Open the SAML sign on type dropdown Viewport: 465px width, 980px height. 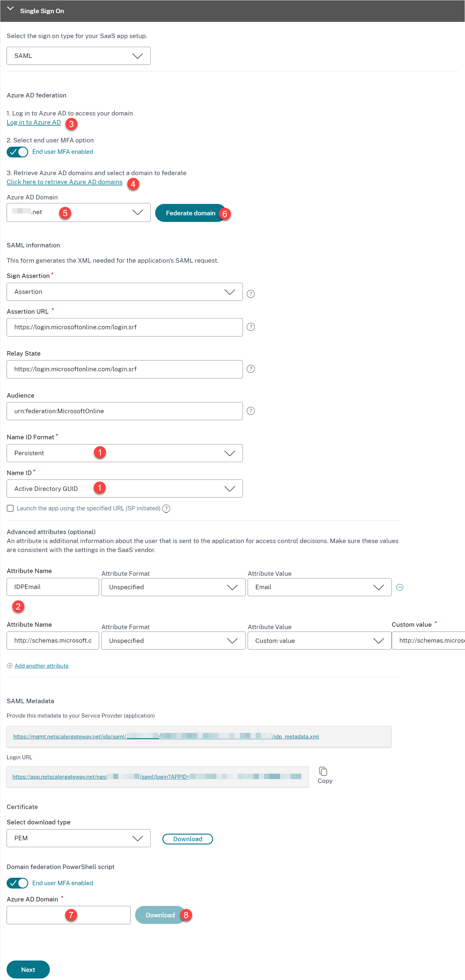(x=78, y=56)
